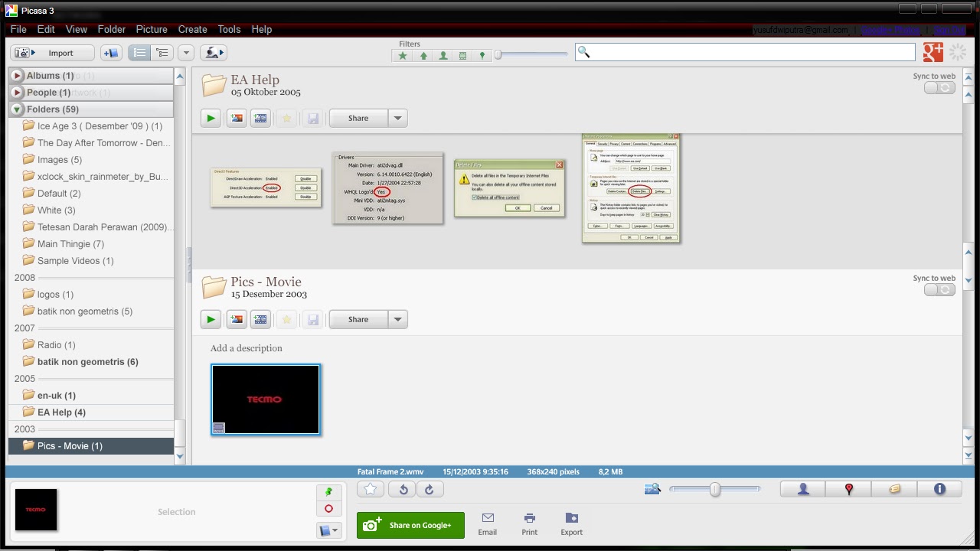Image resolution: width=980 pixels, height=551 pixels.
Task: Switch to folder tree view
Action: pos(162,53)
